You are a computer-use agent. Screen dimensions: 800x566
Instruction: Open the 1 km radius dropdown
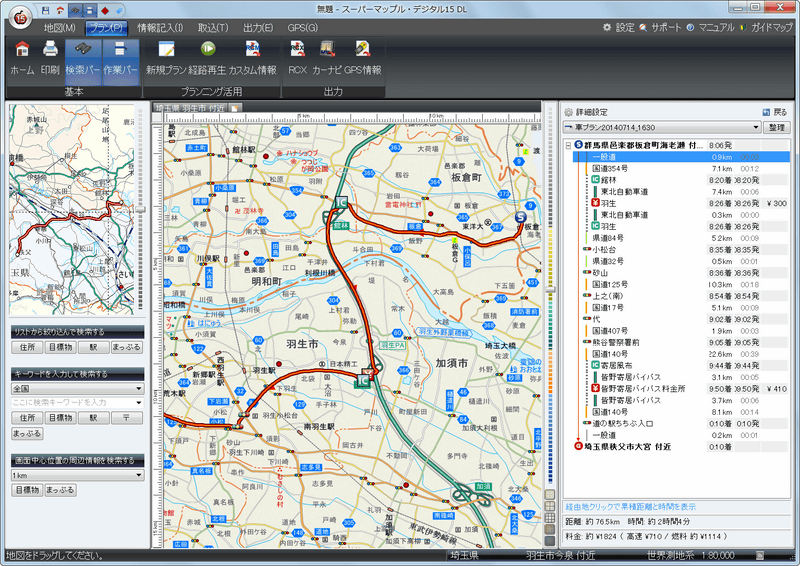(x=78, y=475)
